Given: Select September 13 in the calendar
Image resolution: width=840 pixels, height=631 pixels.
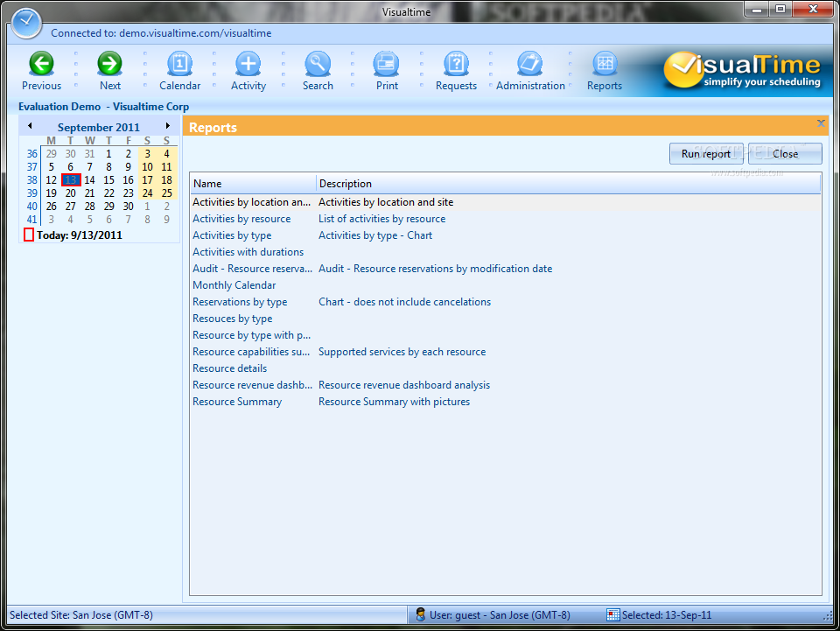Looking at the screenshot, I should (71, 180).
